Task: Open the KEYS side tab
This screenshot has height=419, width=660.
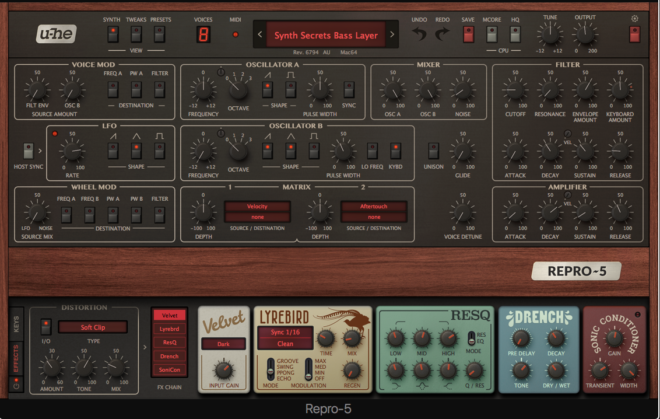Action: pyautogui.click(x=16, y=324)
